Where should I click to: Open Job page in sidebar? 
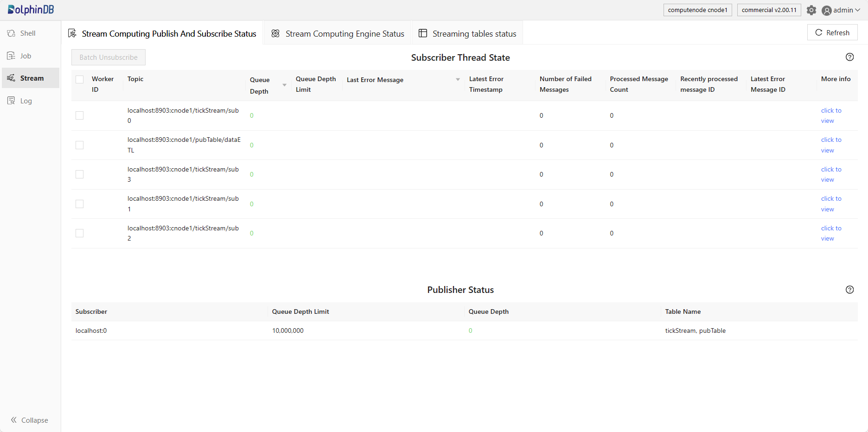pyautogui.click(x=26, y=56)
